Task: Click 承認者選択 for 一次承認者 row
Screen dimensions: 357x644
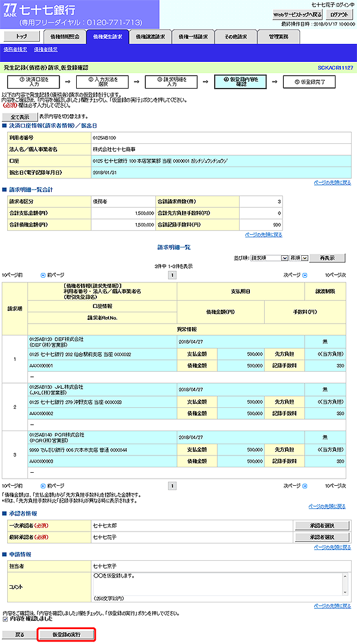Action: (322, 526)
